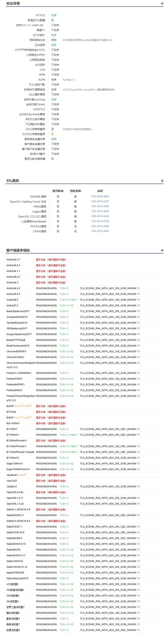This screenshot has height=644, width=166.
Task: Click the UC浏览器6 client name
Action: (12, 584)
